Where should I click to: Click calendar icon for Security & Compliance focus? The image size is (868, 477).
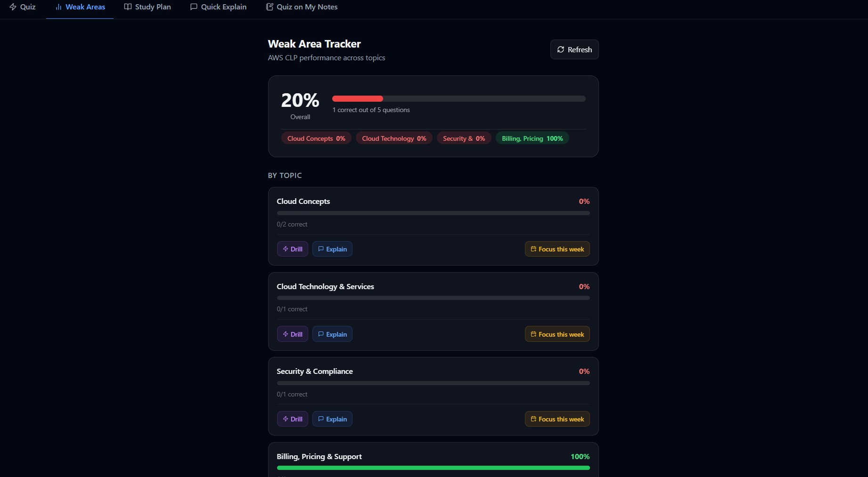pos(533,419)
